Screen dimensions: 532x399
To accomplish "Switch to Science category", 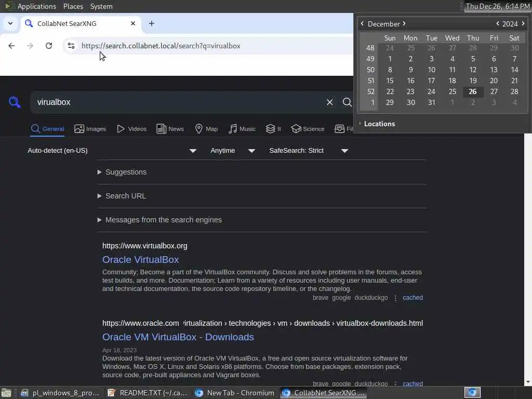I will (308, 129).
